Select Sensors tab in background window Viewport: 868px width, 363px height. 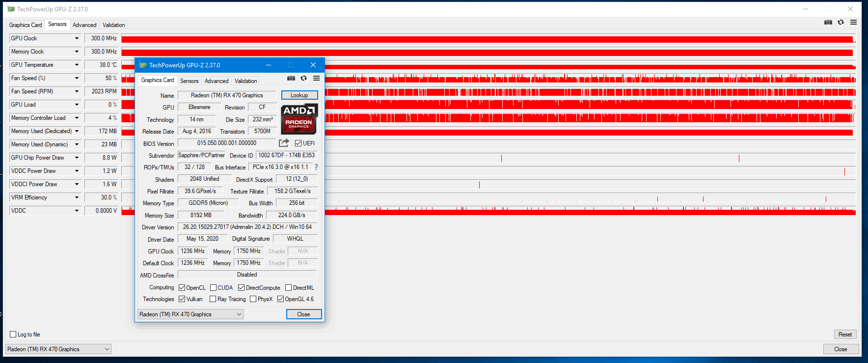coord(57,24)
